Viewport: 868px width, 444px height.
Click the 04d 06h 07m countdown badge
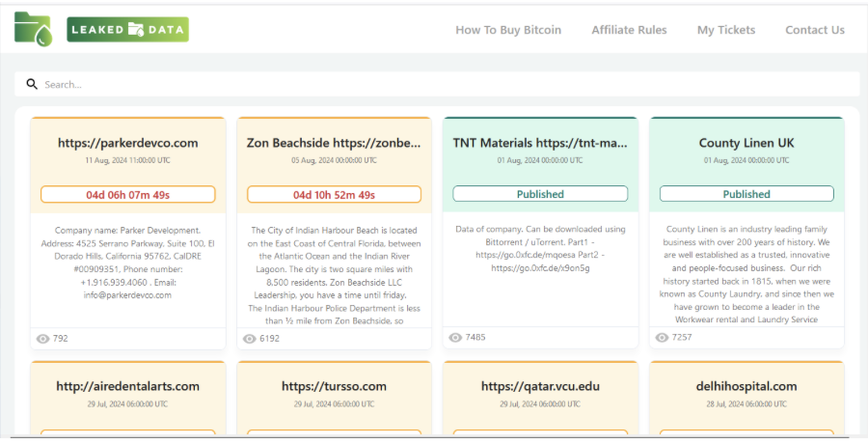click(128, 195)
